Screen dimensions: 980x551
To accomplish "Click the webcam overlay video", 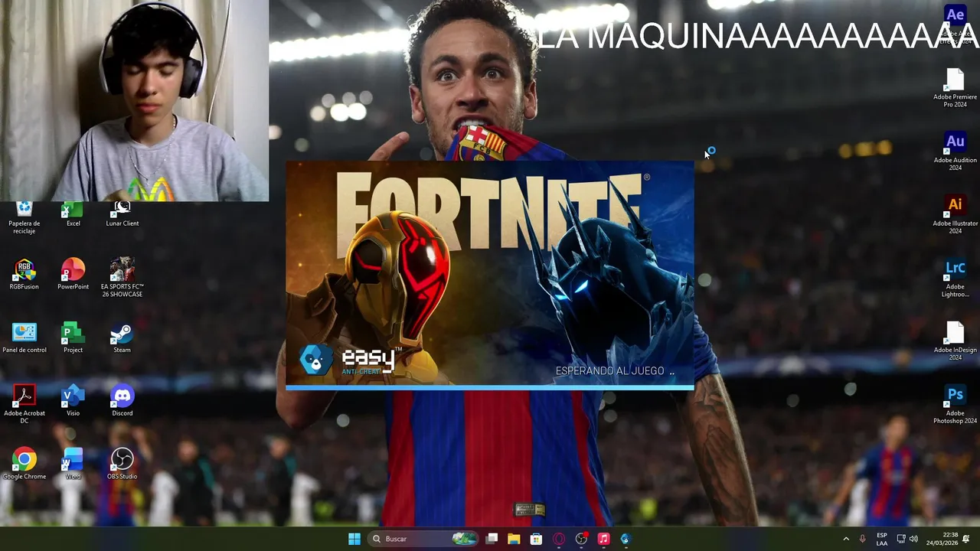I will [x=134, y=100].
